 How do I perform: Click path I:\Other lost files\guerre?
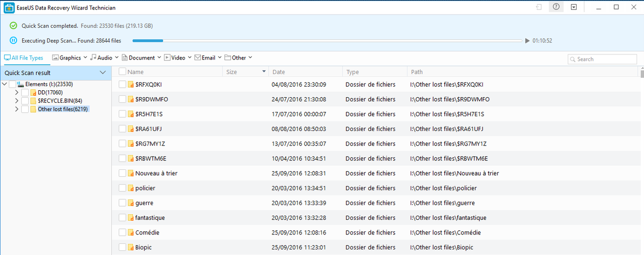point(443,203)
